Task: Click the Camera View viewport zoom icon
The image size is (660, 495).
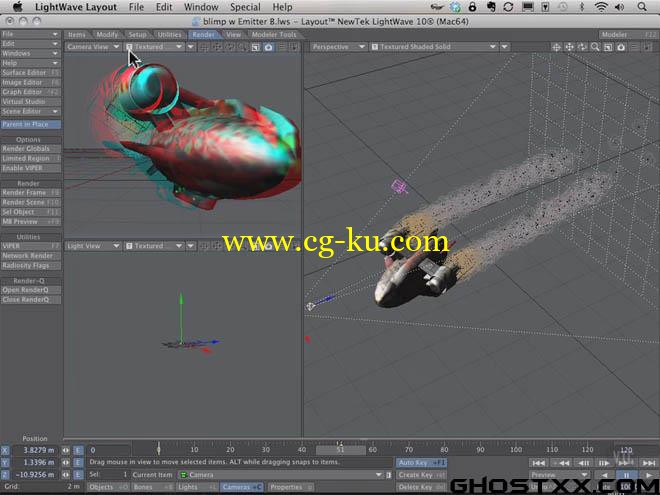Action: pos(242,47)
